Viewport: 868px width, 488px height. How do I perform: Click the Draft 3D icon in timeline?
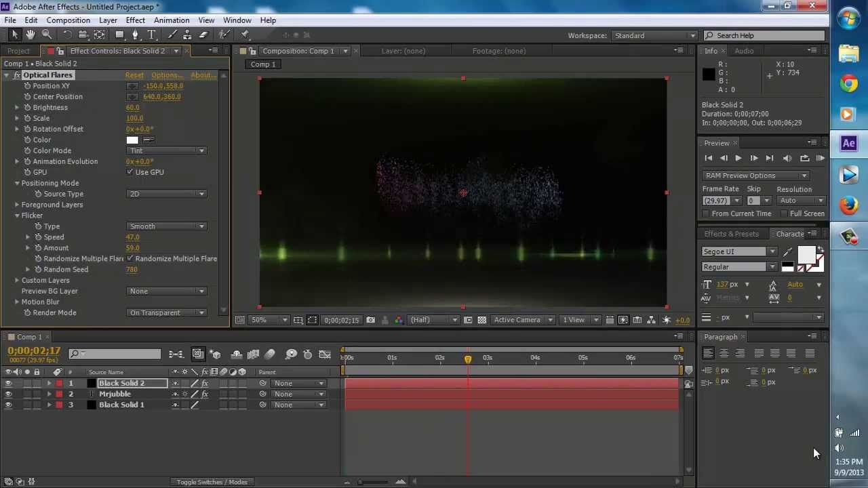215,354
